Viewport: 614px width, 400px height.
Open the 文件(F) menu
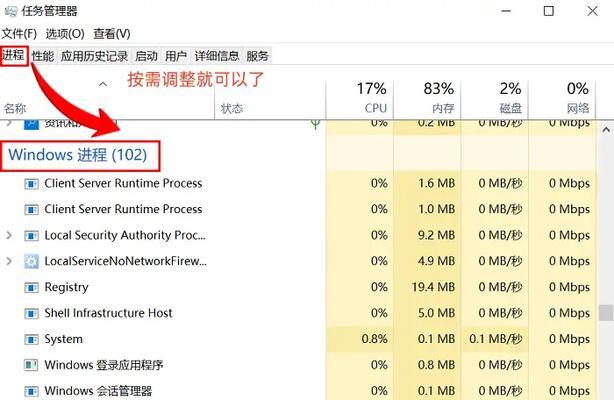click(x=19, y=34)
